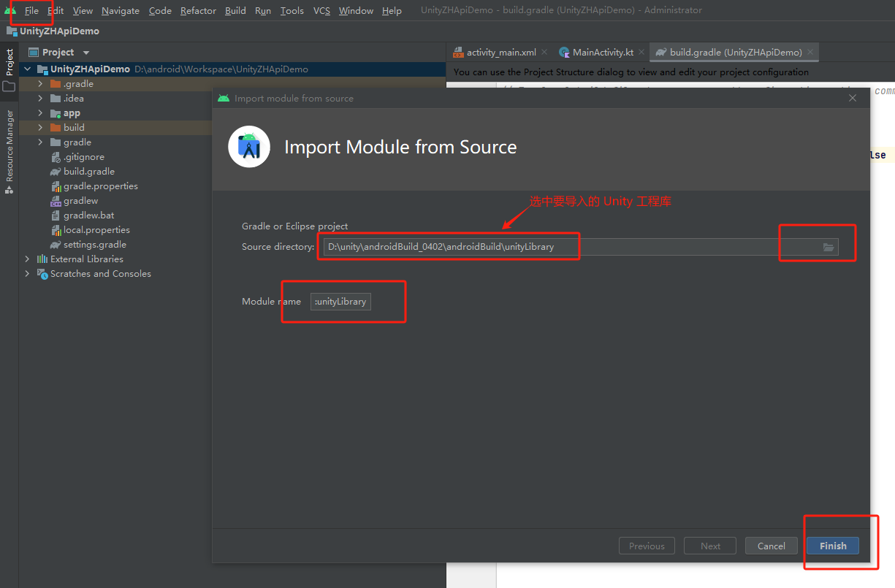This screenshot has height=588, width=895.
Task: Open the Navigate menu
Action: coord(121,10)
